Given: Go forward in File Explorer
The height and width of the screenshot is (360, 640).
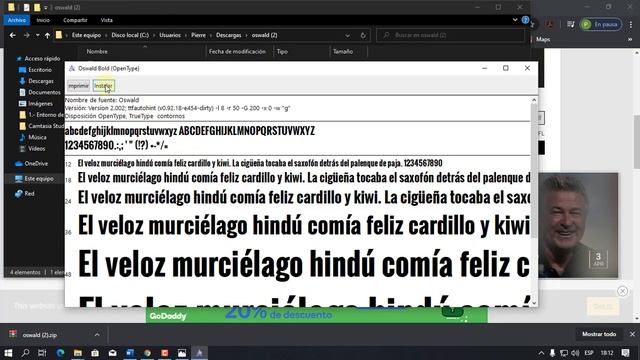Looking at the screenshot, I should click(26, 36).
